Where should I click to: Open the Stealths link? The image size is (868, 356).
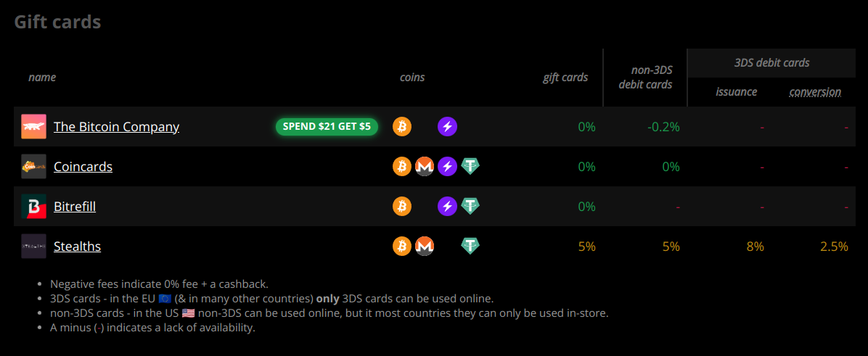77,246
